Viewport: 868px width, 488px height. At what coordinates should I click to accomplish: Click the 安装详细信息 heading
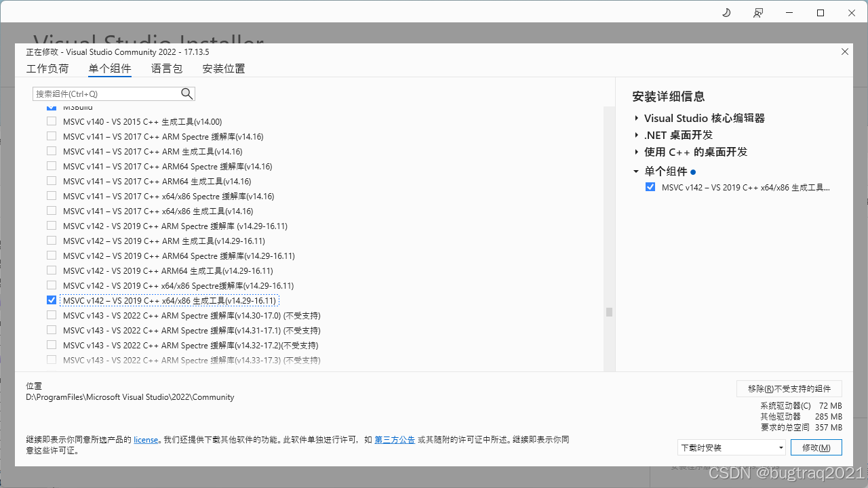click(669, 97)
